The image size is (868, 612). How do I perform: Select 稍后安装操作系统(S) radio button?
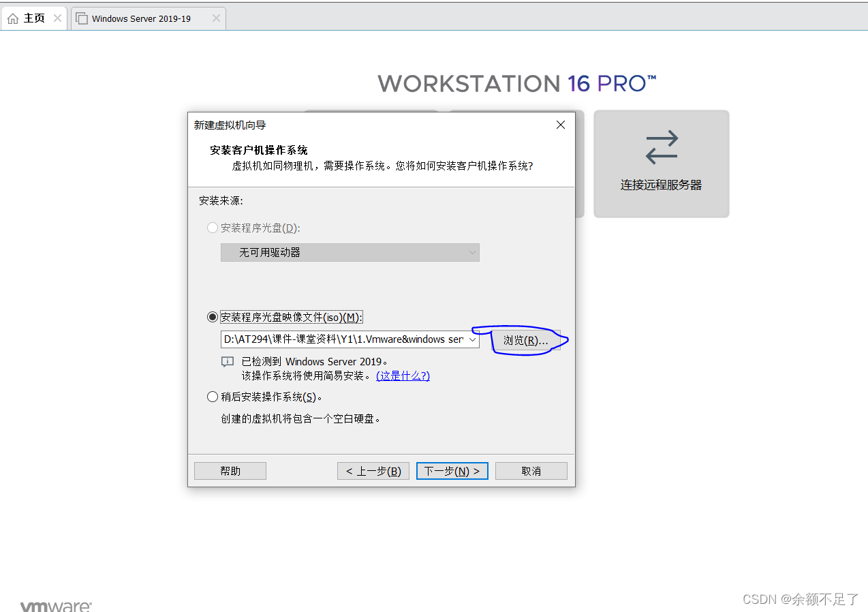tap(213, 397)
